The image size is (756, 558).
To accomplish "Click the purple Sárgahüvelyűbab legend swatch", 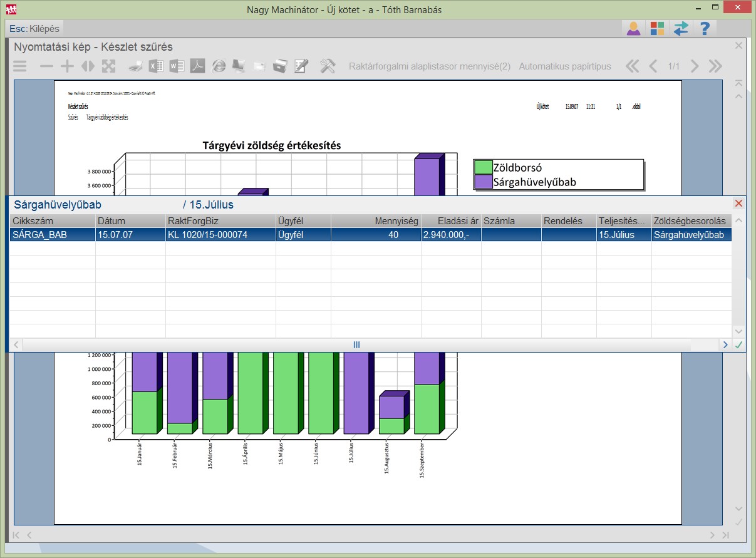I will point(483,182).
